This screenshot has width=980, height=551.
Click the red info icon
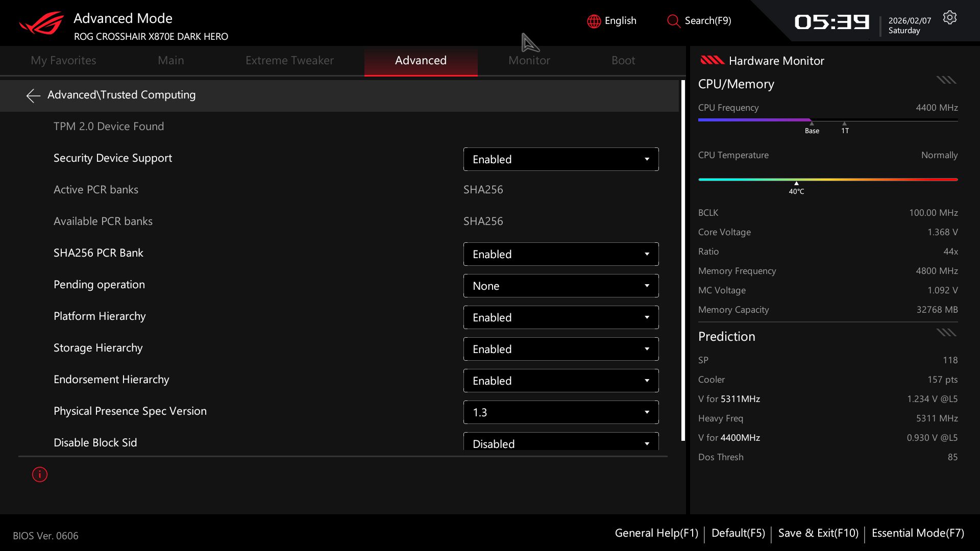pyautogui.click(x=40, y=474)
